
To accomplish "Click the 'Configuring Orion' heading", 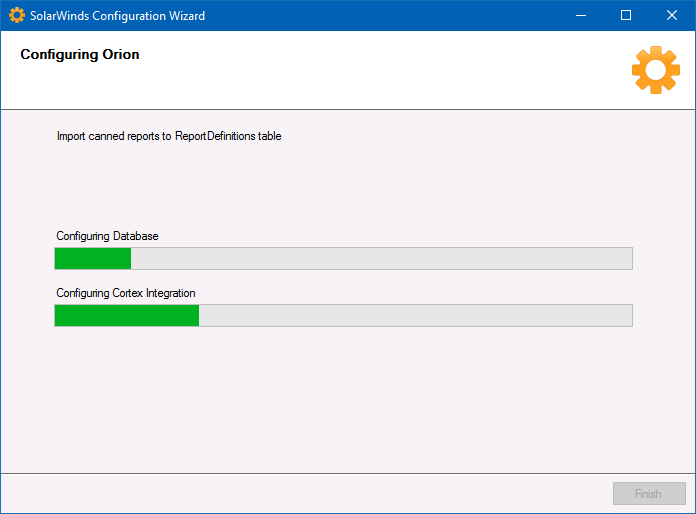I will tap(80, 54).
